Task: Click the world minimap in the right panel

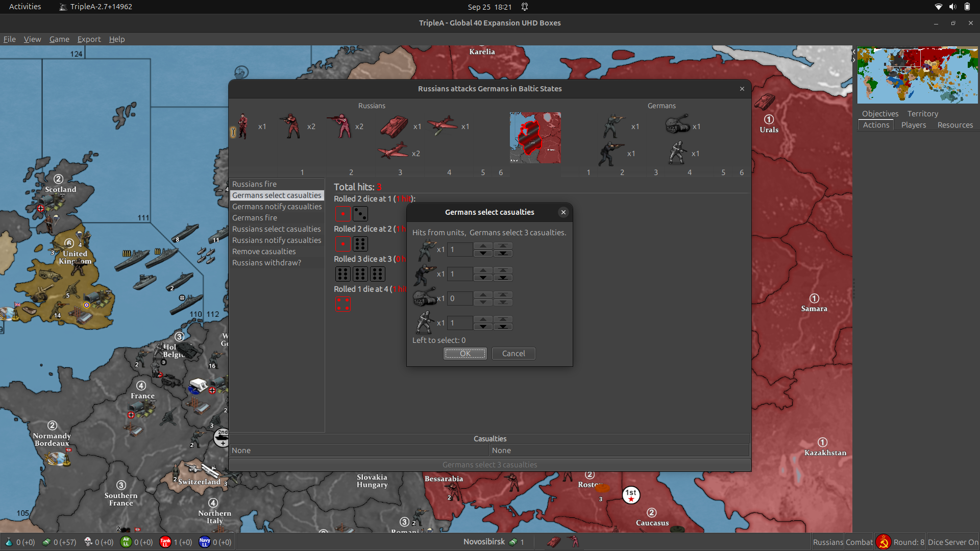Action: 918,75
